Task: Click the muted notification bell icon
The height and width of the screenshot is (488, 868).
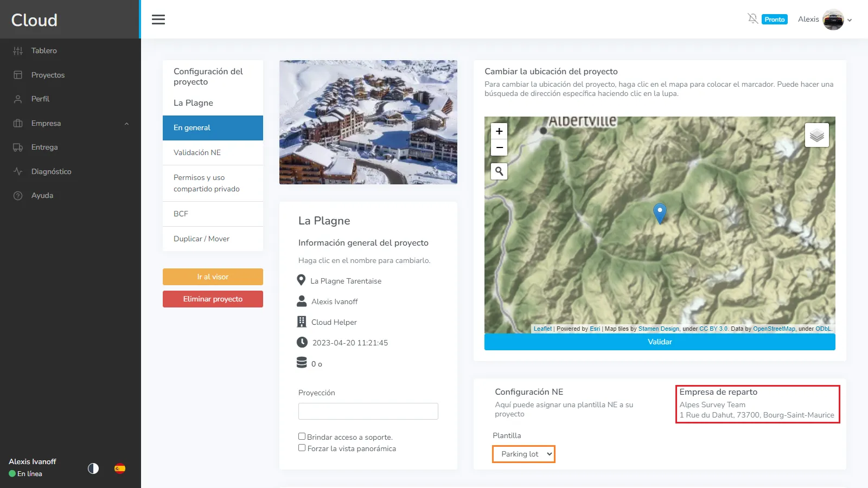Action: click(752, 19)
